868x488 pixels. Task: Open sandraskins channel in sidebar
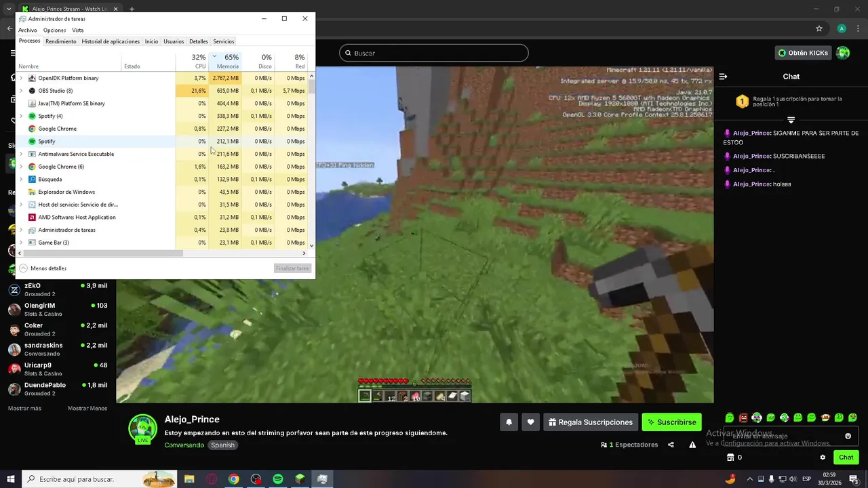click(x=58, y=349)
